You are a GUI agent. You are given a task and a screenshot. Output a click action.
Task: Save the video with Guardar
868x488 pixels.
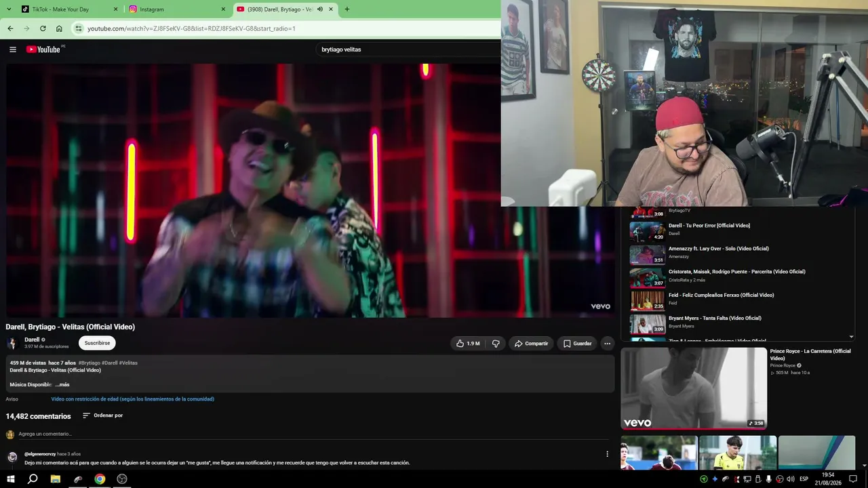pos(577,344)
